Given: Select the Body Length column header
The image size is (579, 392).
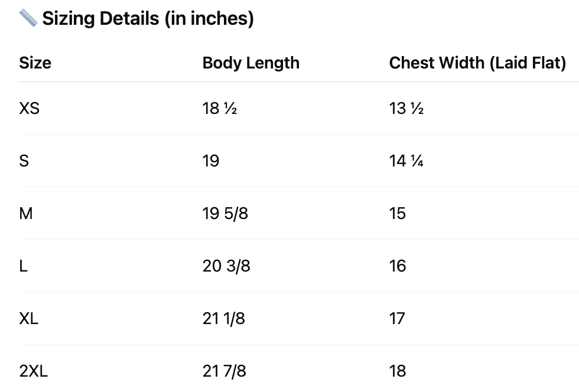Looking at the screenshot, I should 251,63.
